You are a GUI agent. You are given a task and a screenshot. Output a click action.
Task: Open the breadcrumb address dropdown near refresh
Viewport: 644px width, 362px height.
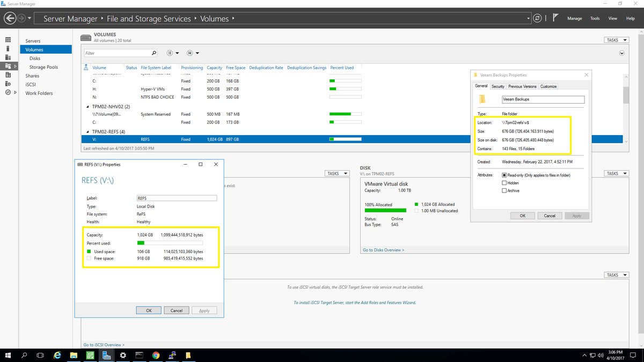[529, 19]
